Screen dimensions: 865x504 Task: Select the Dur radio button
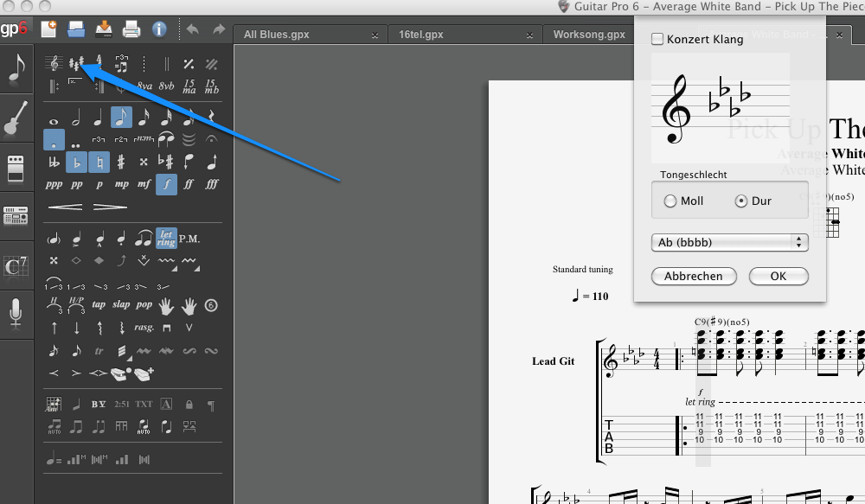coord(741,201)
